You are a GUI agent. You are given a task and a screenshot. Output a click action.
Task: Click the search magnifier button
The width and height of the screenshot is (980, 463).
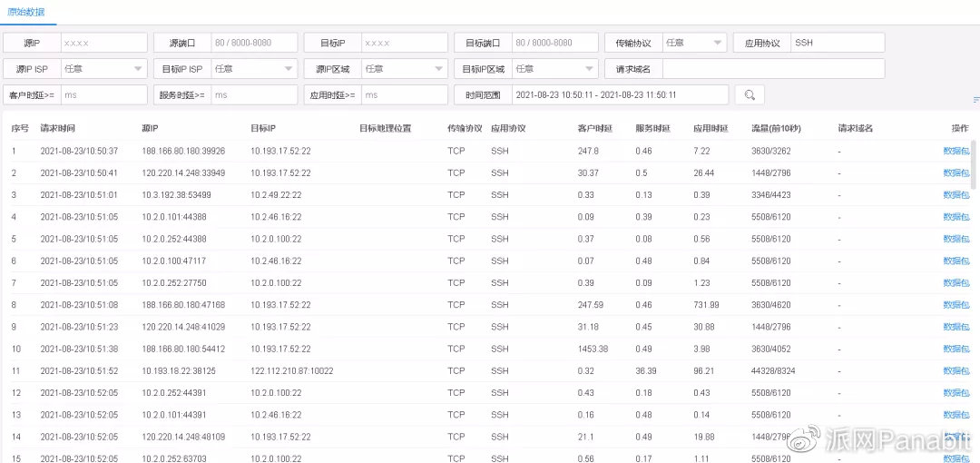(x=750, y=95)
